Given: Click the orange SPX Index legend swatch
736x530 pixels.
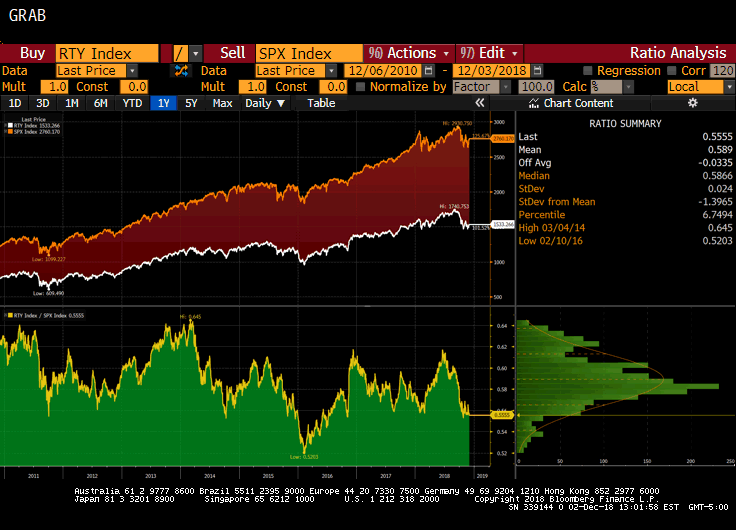Looking at the screenshot, I should tap(10, 132).
